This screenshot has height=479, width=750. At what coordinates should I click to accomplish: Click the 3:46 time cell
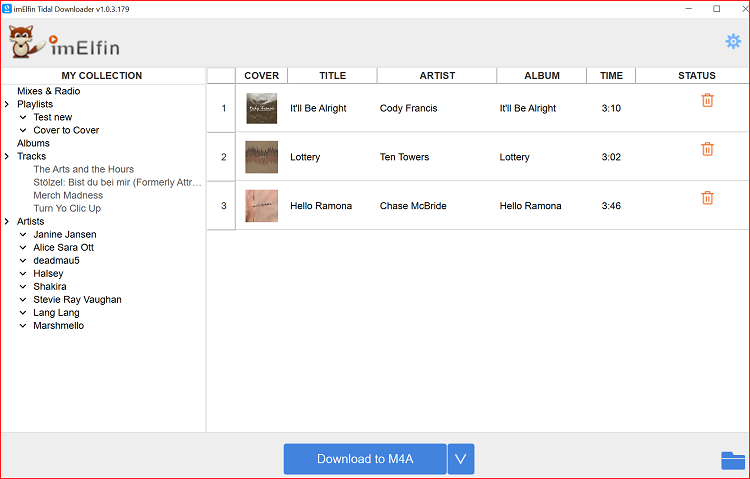tap(611, 206)
